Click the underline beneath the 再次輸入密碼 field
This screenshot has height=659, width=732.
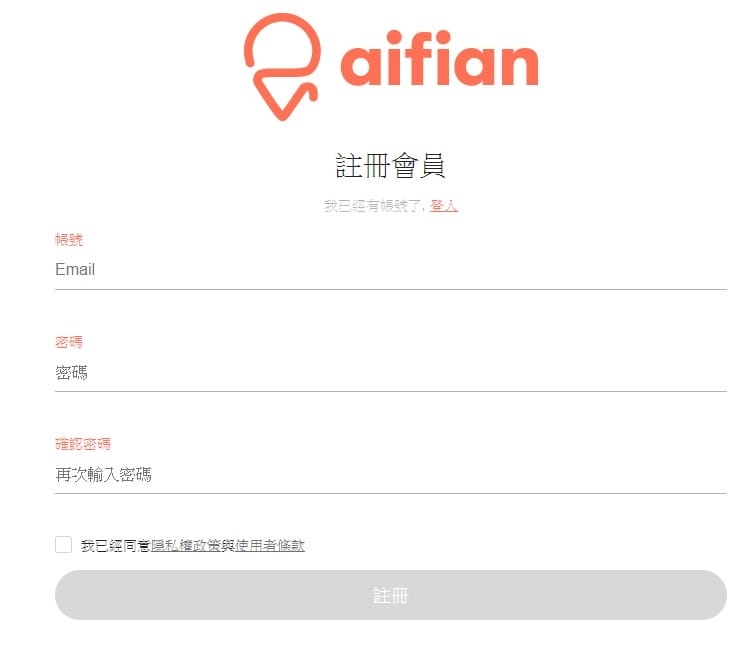click(390, 493)
